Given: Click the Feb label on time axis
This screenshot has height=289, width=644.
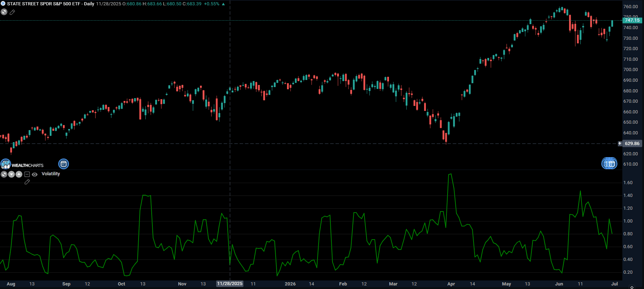Looking at the screenshot, I should 343,284.
